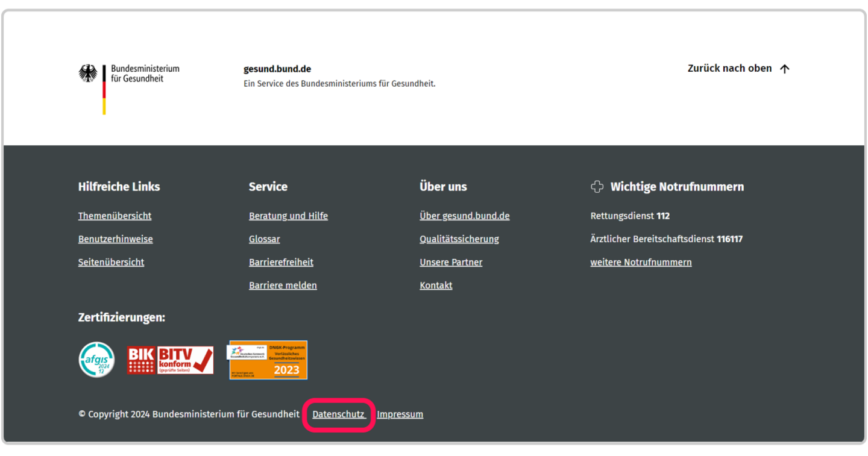
Task: Click the upward arrow icon beside Zurück nach oben
Action: tap(784, 69)
